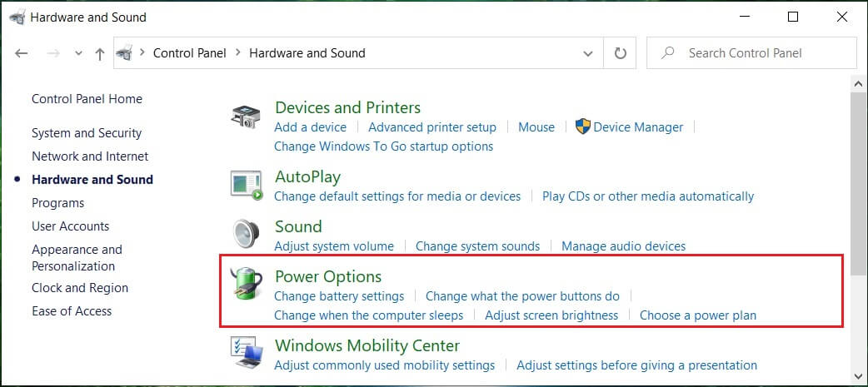This screenshot has height=387, width=868.
Task: Click the Devices and Printers icon
Action: point(246,117)
